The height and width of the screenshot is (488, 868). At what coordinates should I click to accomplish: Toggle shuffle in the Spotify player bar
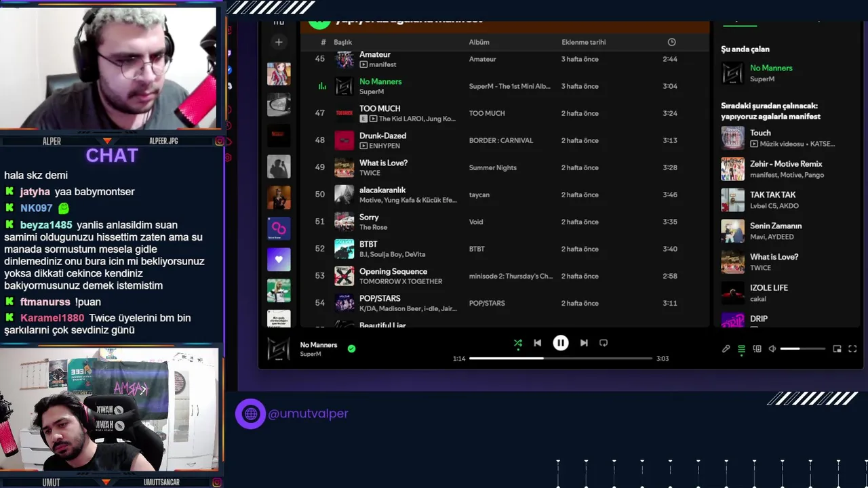[x=518, y=343]
